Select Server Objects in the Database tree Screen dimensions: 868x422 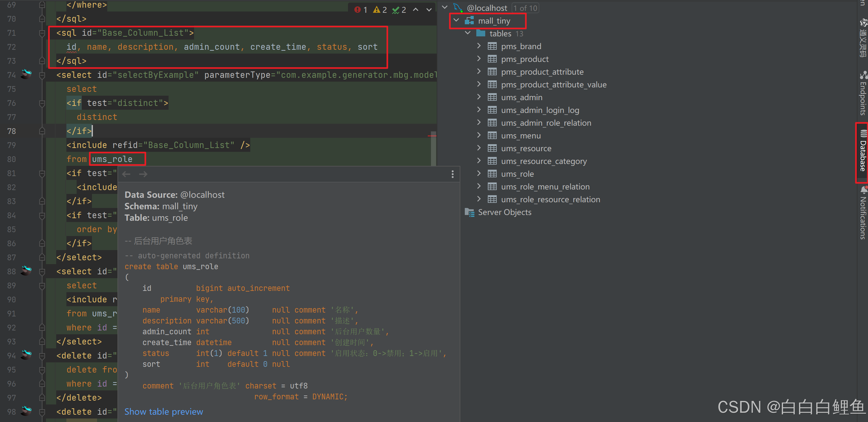[x=504, y=212]
